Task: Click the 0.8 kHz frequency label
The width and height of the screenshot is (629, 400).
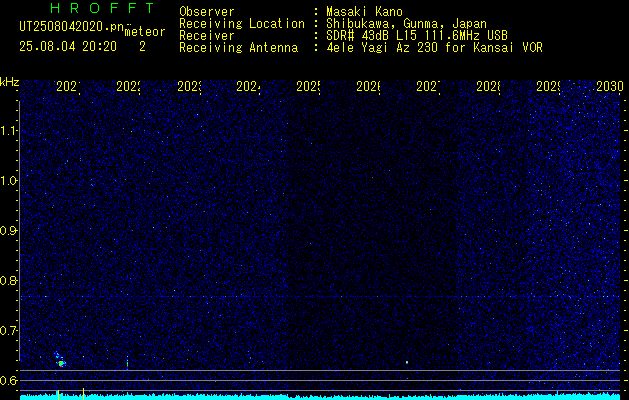Action: point(8,280)
